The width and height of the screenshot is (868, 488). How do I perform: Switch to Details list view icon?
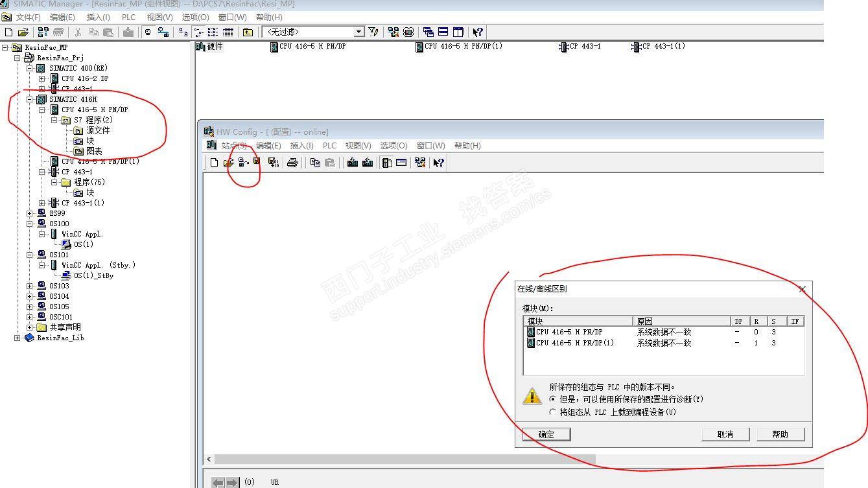[228, 32]
